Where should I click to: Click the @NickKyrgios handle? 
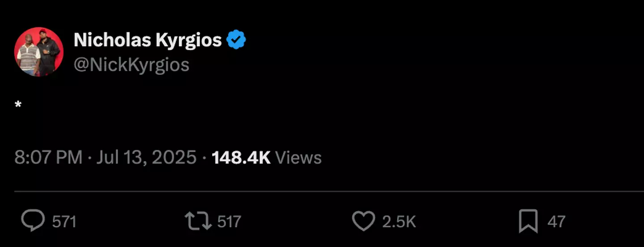coord(131,65)
